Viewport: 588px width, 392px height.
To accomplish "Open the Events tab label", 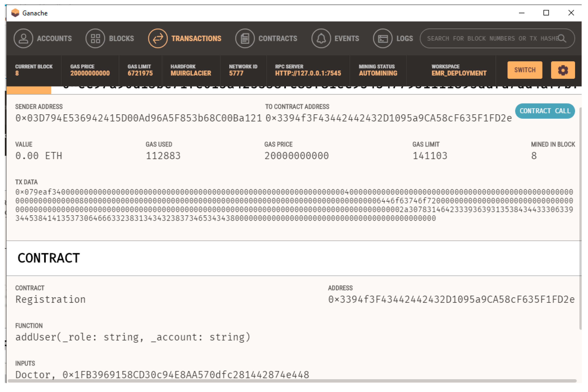I will 347,38.
